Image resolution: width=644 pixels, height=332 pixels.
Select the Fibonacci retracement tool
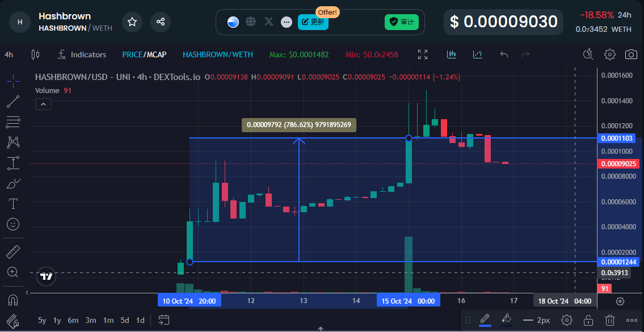click(x=13, y=121)
